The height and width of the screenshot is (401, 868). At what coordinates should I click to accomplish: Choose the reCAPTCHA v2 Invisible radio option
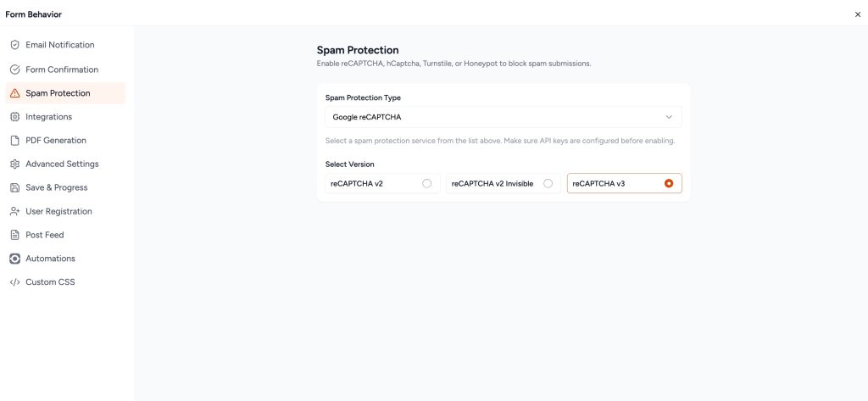point(548,183)
